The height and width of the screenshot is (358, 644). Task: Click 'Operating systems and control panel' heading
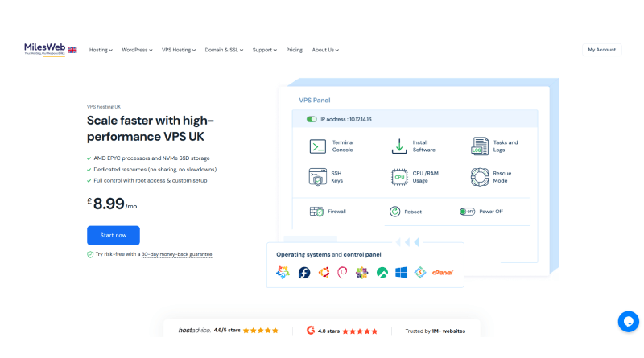click(328, 254)
